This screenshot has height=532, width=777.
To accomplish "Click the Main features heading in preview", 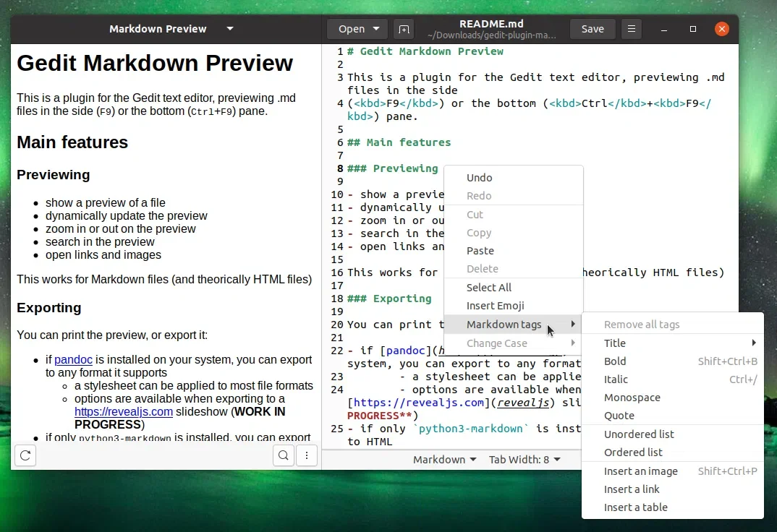I will click(72, 142).
